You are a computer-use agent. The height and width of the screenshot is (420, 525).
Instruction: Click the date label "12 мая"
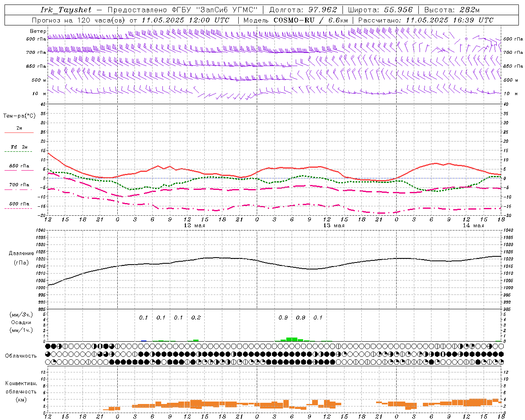pyautogui.click(x=194, y=226)
